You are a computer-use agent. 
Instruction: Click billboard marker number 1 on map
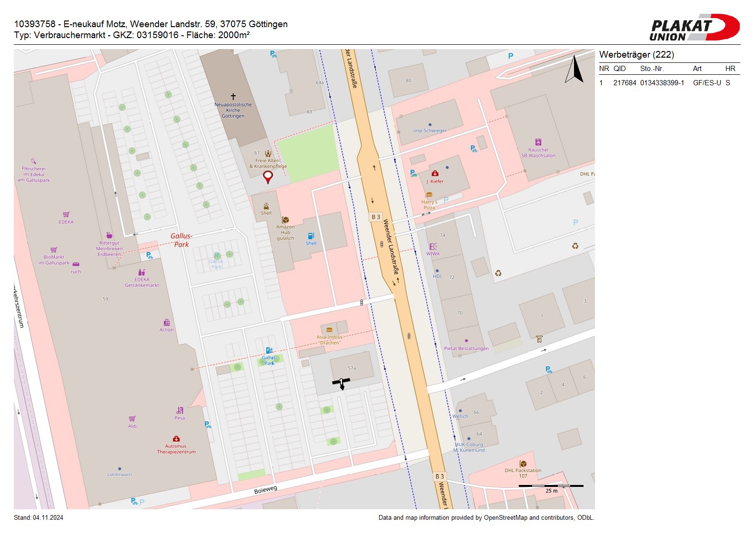[341, 382]
